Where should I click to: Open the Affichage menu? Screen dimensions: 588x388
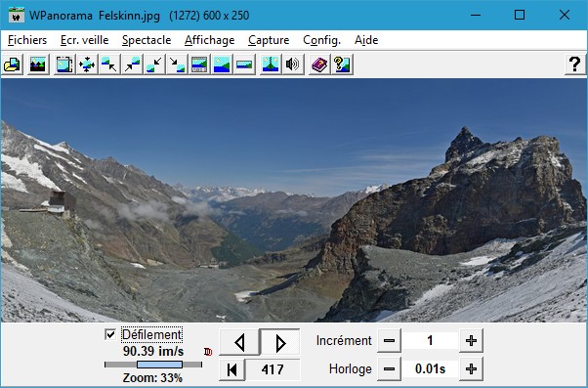[x=209, y=40]
